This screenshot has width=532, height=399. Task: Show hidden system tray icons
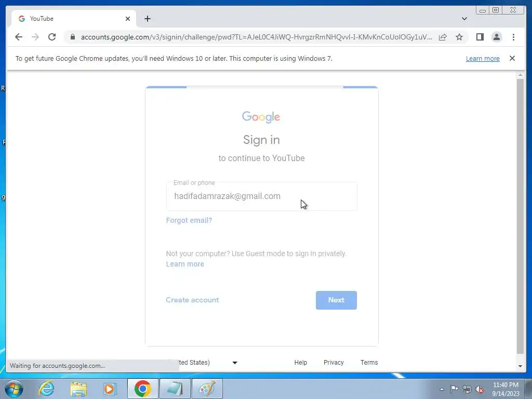coord(442,389)
